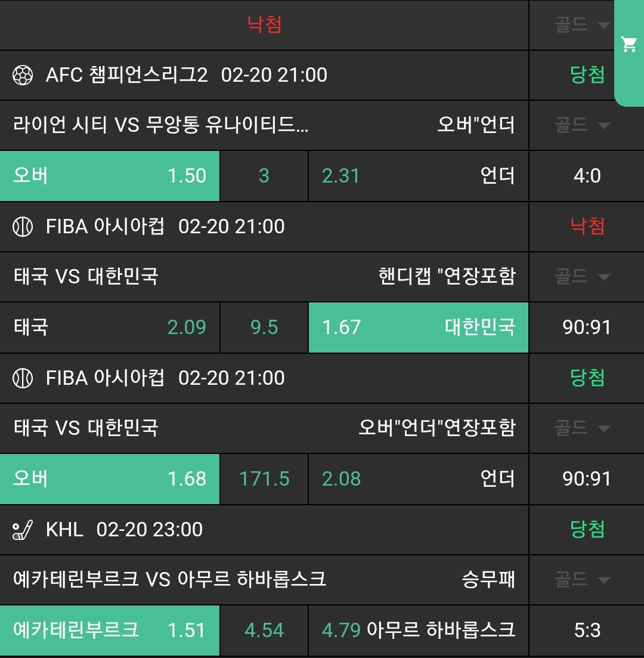Image resolution: width=644 pixels, height=658 pixels.
Task: Toggle the selected 오버 1.50 bet
Action: pyautogui.click(x=110, y=176)
